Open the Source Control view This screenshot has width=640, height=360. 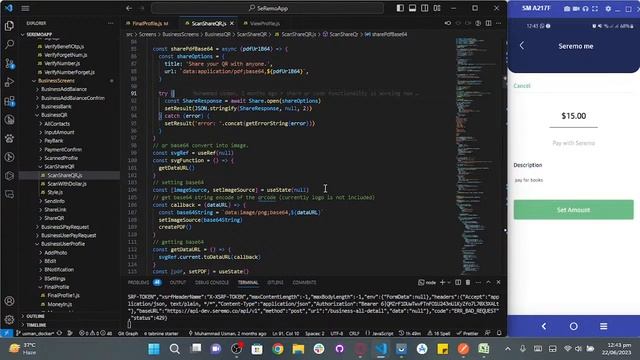click(9, 63)
